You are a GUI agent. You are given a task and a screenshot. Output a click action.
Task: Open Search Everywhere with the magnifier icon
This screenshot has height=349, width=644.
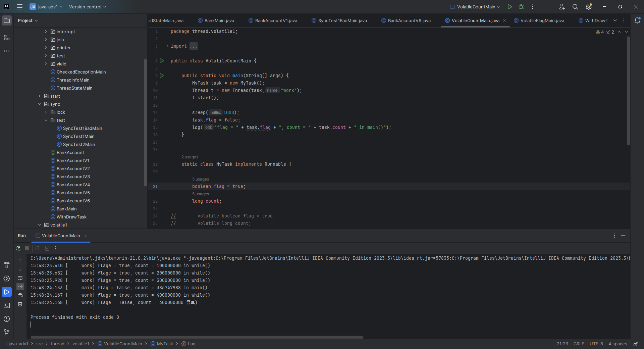click(575, 7)
